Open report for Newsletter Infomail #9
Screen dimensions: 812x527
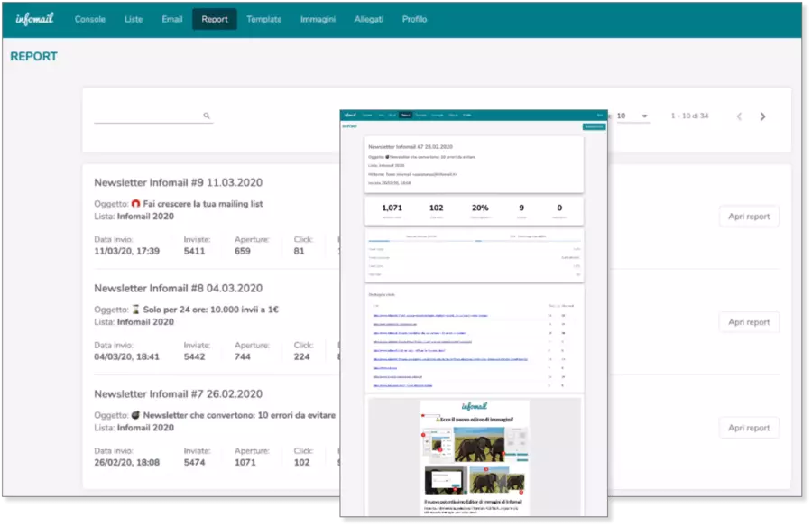pyautogui.click(x=749, y=216)
